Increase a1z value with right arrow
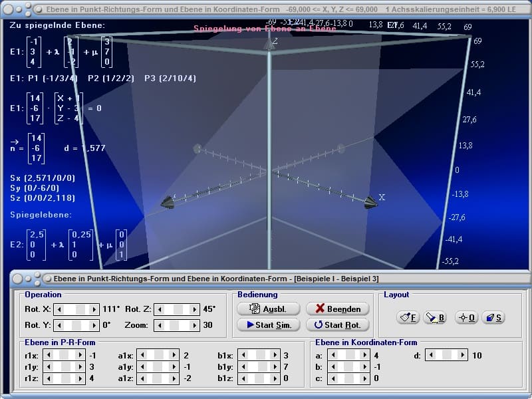This screenshot has height=399, width=532. tap(174, 378)
